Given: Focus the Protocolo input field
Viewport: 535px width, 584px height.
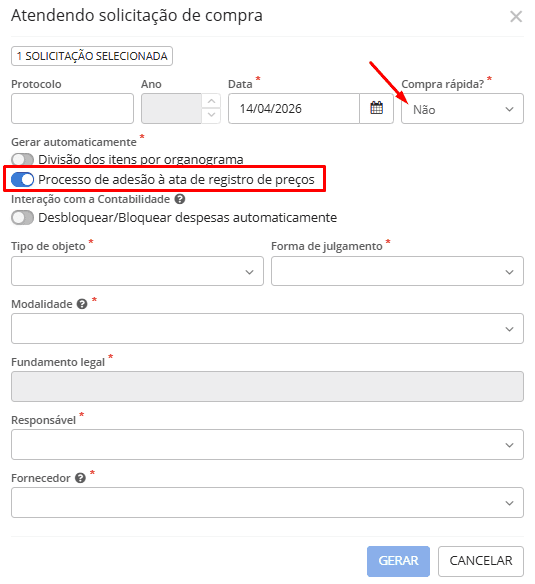Looking at the screenshot, I should pyautogui.click(x=72, y=109).
